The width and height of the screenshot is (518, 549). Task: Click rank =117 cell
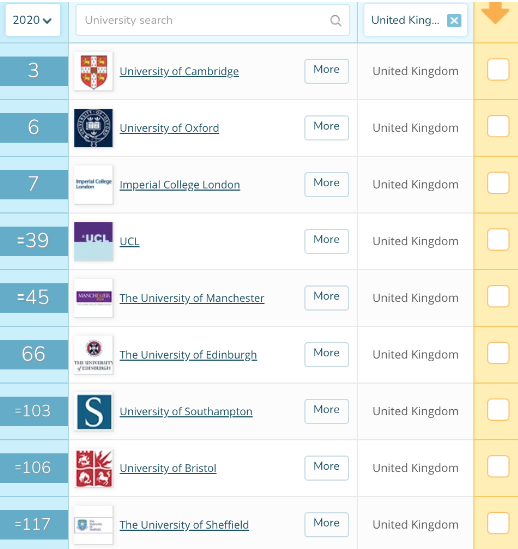34,524
